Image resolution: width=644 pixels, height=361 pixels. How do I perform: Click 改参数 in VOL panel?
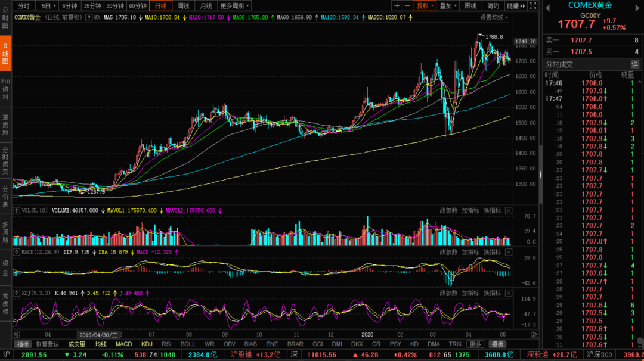[x=448, y=210]
